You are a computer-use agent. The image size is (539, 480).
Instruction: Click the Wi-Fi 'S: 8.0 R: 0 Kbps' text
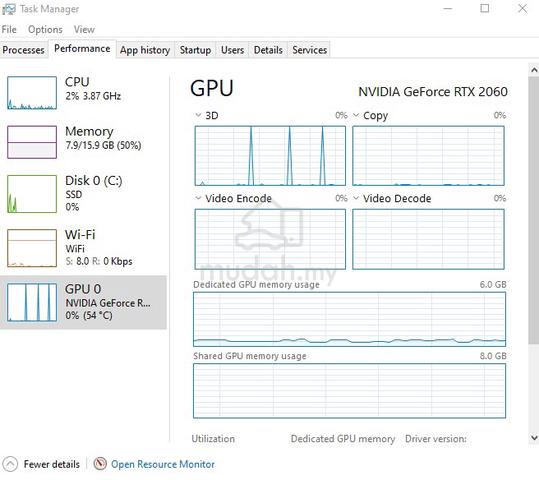[99, 261]
